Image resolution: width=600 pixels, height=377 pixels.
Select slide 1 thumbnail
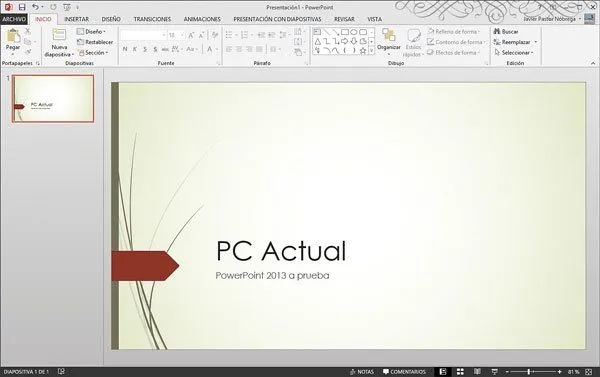click(x=53, y=99)
